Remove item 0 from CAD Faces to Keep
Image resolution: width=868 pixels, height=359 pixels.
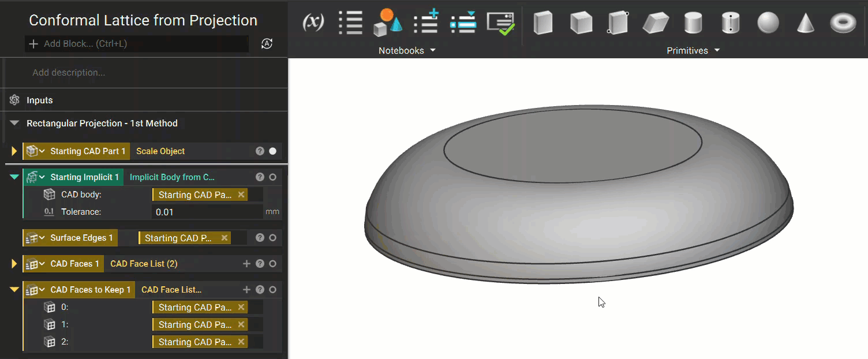click(x=241, y=307)
